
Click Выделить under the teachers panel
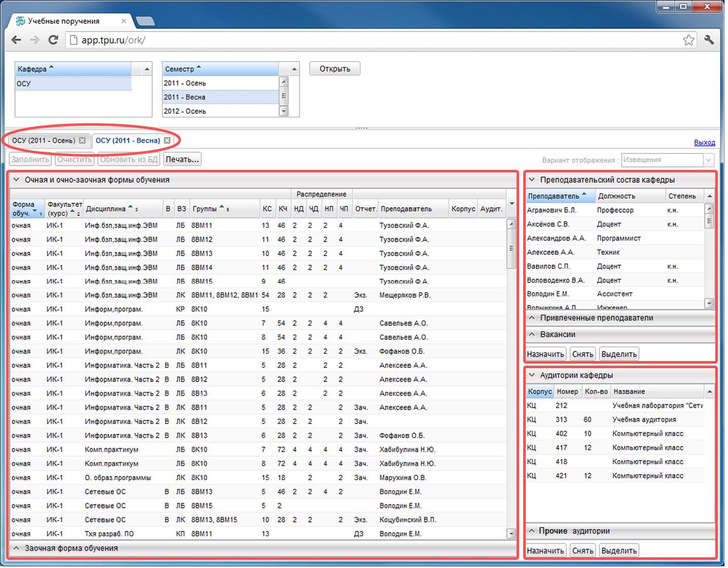(x=618, y=354)
